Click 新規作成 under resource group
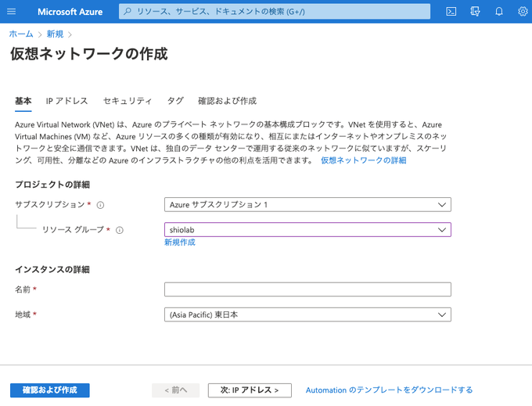Image resolution: width=532 pixels, height=406 pixels. tap(180, 243)
